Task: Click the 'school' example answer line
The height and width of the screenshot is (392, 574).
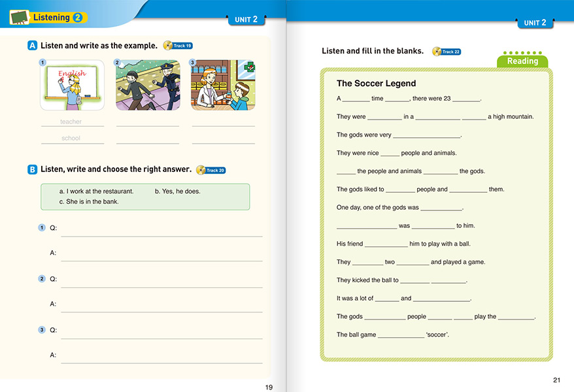Action: pos(73,139)
